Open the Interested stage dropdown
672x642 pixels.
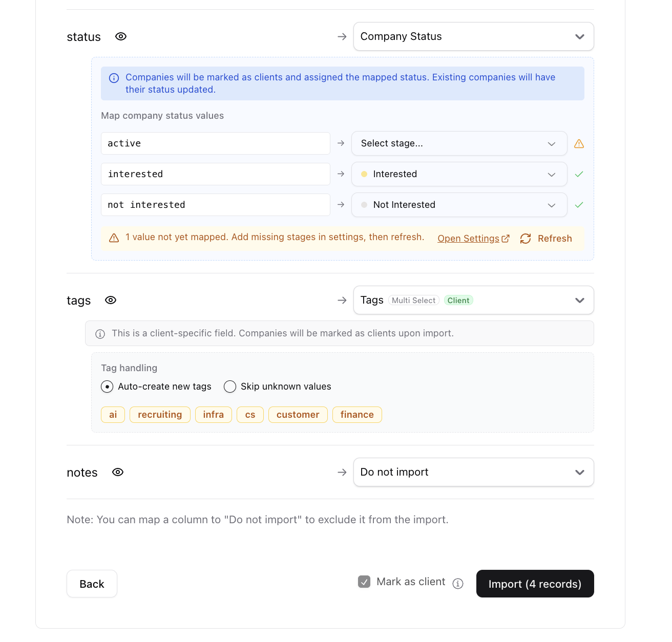459,174
